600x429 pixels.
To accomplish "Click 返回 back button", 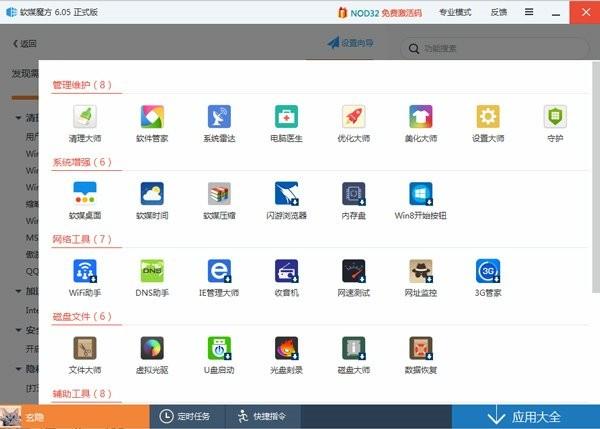I will pos(24,44).
